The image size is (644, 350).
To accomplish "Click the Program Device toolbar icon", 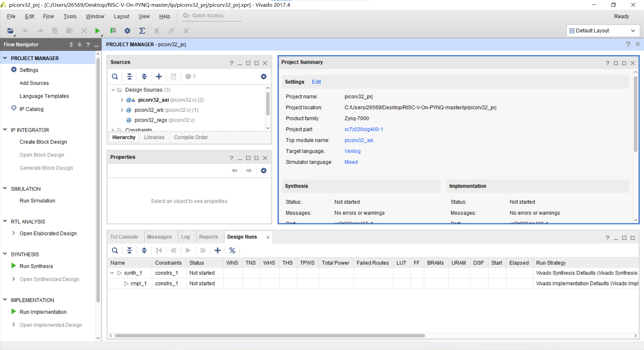I will (113, 31).
